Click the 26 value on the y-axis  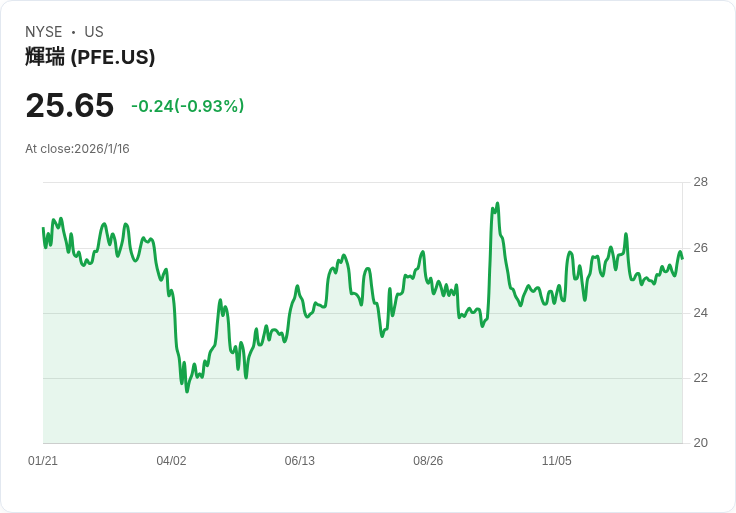coord(701,248)
